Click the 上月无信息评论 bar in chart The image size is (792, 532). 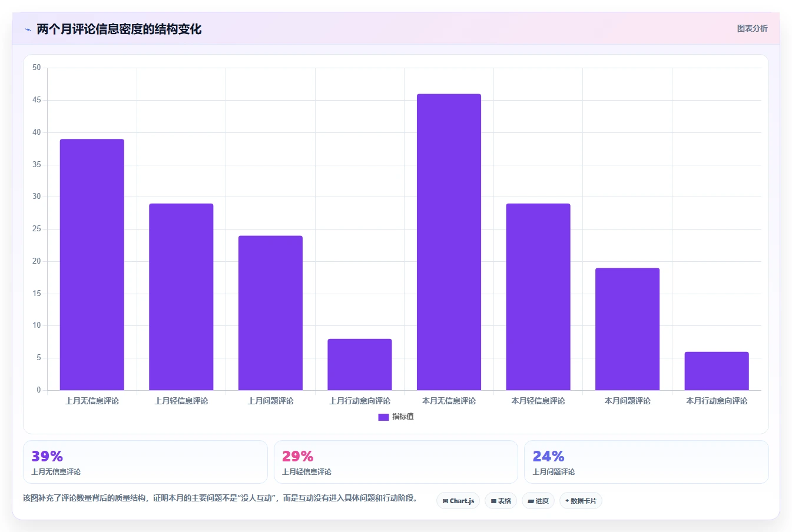coord(92,265)
